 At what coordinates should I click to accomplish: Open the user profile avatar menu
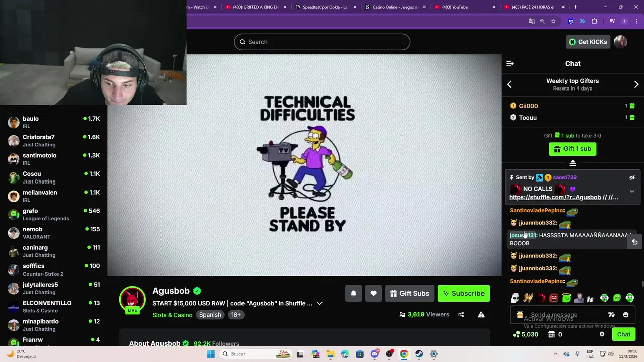tap(620, 42)
